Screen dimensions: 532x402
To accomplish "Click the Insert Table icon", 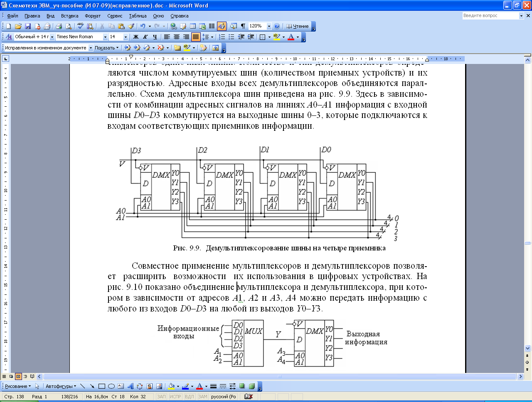I will pyautogui.click(x=193, y=26).
